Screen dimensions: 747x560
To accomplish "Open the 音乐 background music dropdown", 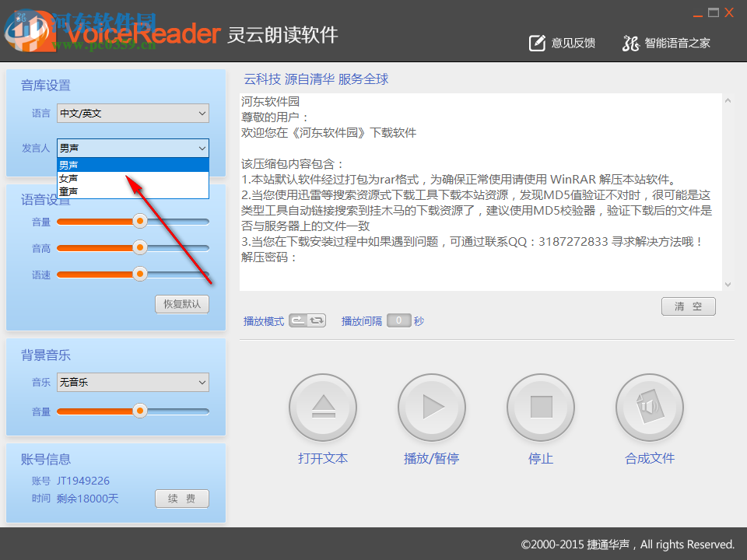I will [x=132, y=382].
